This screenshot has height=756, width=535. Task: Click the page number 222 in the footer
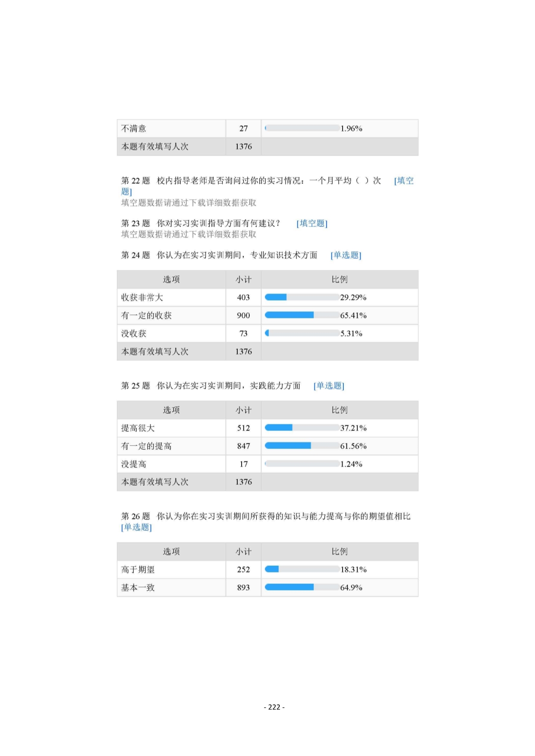pos(274,707)
